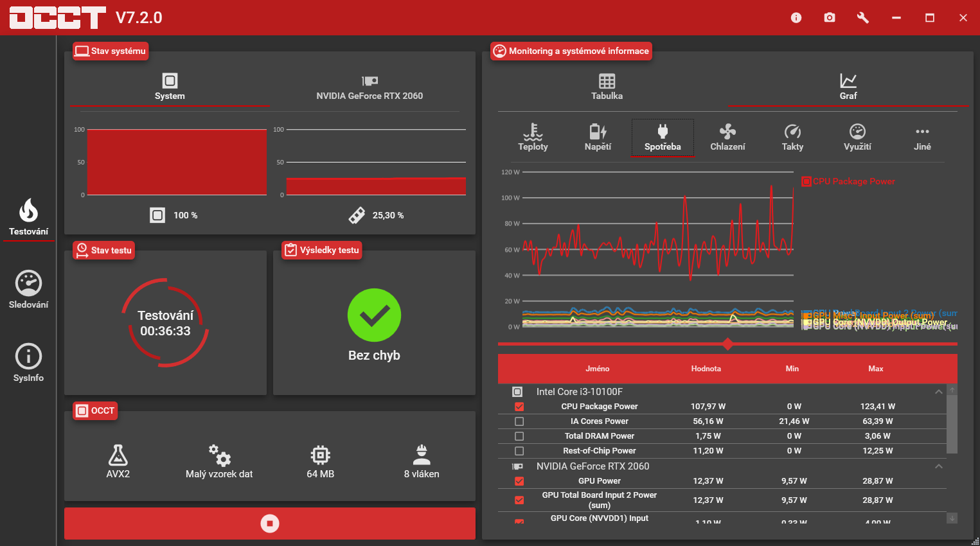Click the Total DRAM Power value 1,75 W
Screen dimensions: 980x546
coord(708,436)
